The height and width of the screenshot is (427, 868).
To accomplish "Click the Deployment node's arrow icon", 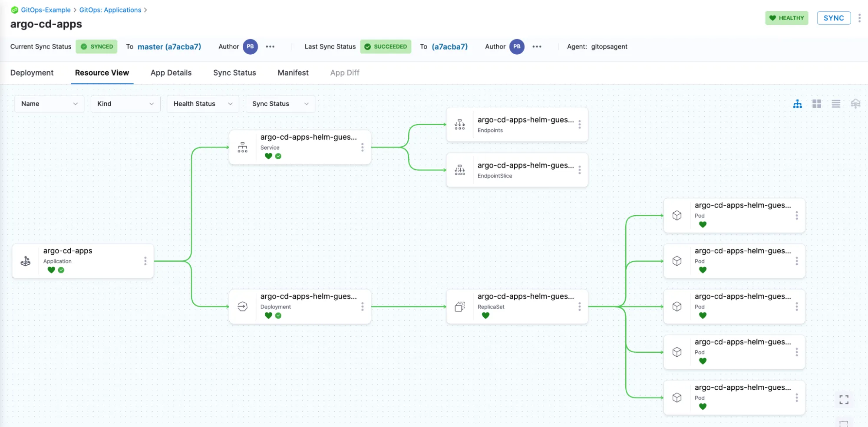I will (x=243, y=306).
